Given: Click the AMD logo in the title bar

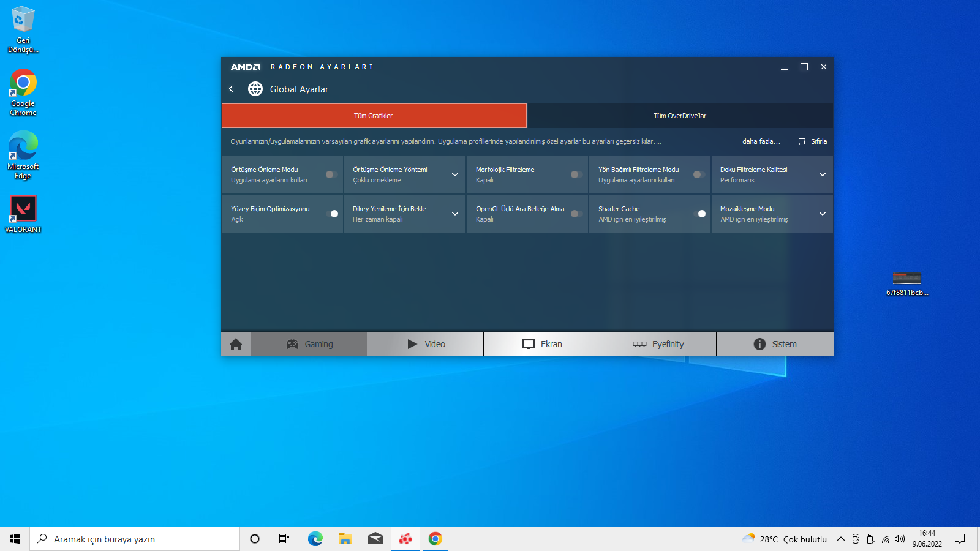Looking at the screenshot, I should [246, 67].
